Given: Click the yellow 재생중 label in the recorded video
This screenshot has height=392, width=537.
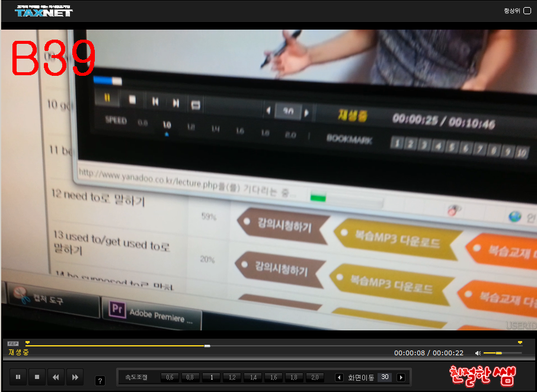Looking at the screenshot, I should point(353,115).
